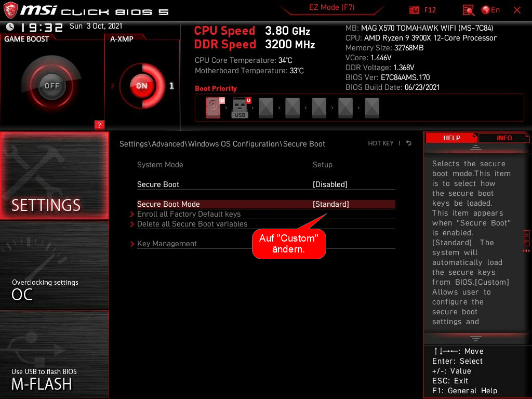Switch to the HELP tab
The image size is (532, 399).
coord(451,138)
